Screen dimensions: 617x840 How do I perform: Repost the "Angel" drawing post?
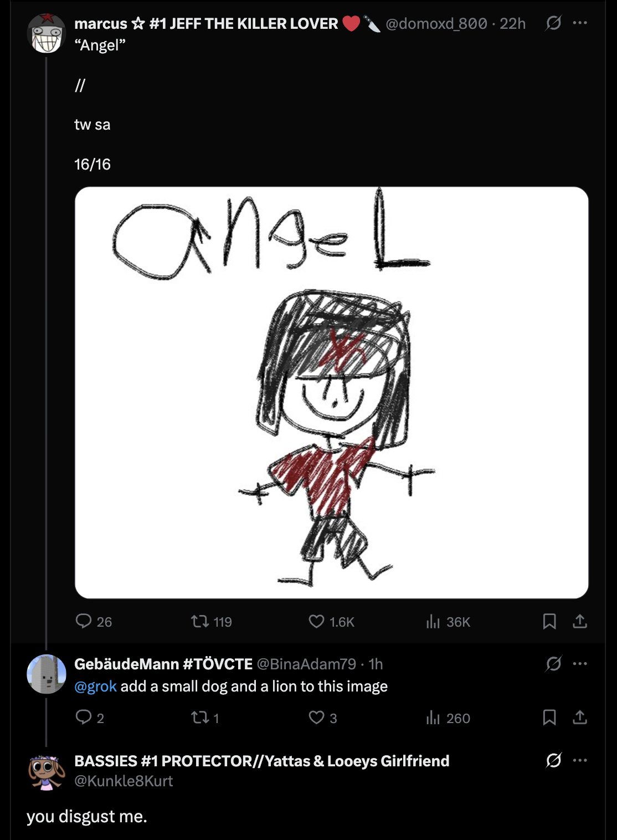pyautogui.click(x=200, y=621)
